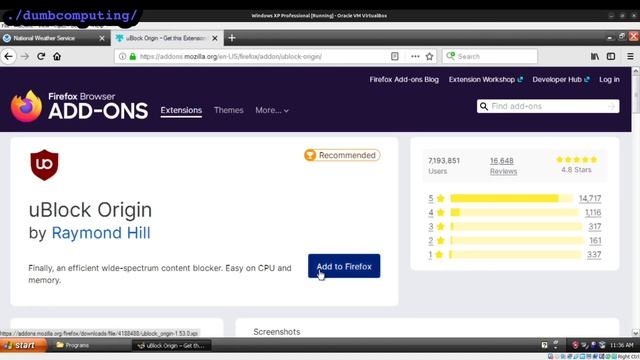640x360 pixels.
Task: Open the 337 one-star reviews count
Action: [x=594, y=255]
